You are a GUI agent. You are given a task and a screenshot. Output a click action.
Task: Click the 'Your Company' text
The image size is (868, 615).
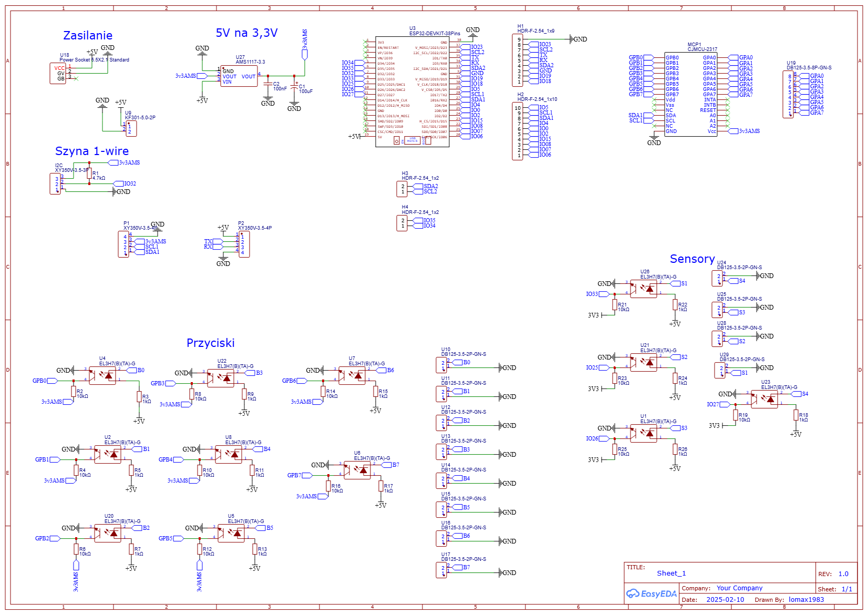pos(739,588)
